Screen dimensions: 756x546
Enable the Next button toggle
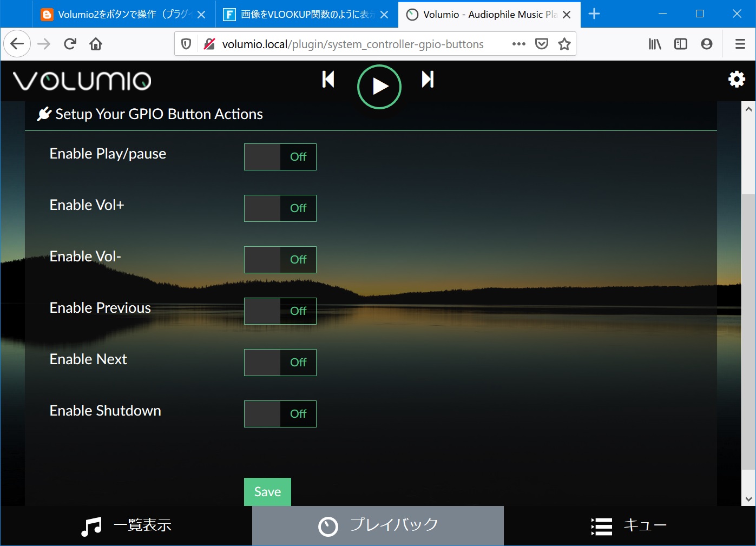[280, 362]
